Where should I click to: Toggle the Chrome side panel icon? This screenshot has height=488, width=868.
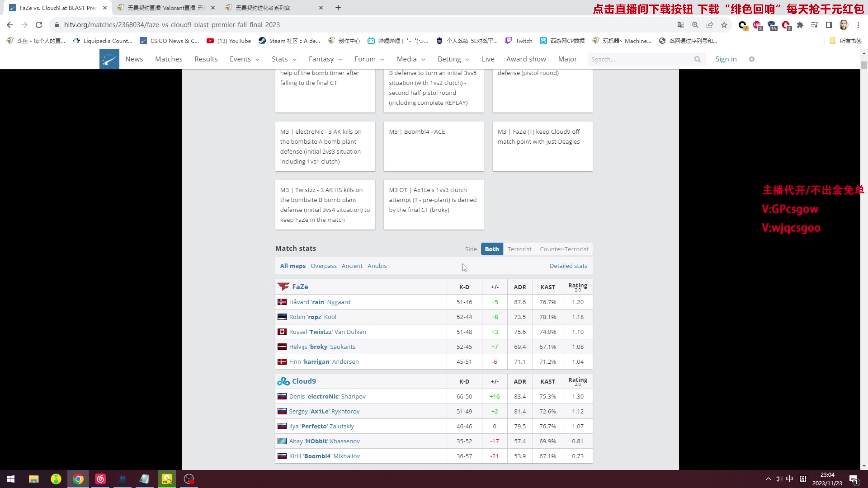point(829,25)
